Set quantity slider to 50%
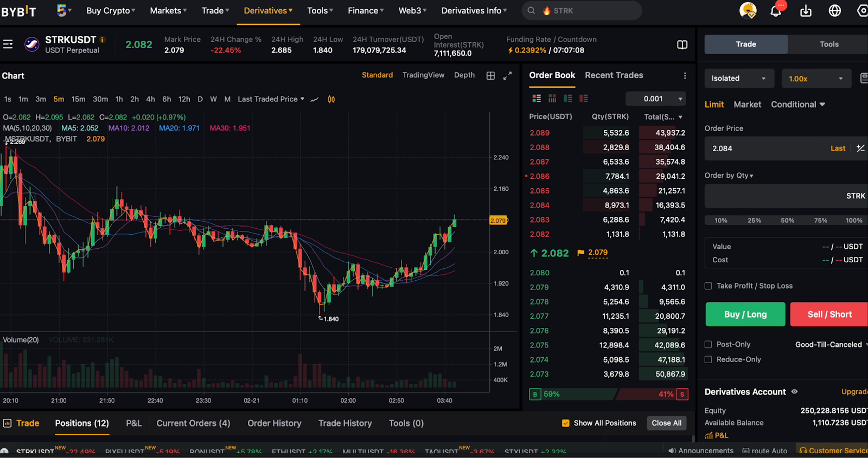Image resolution: width=868 pixels, height=458 pixels. tap(787, 221)
